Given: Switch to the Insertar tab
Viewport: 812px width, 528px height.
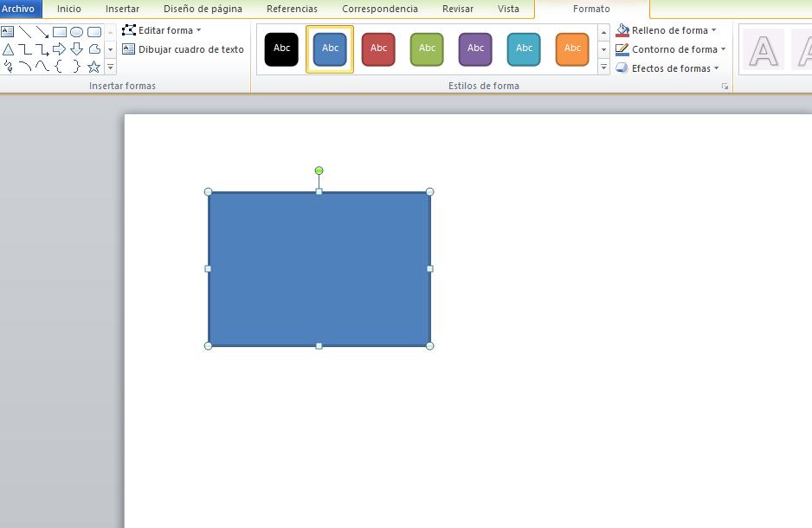Looking at the screenshot, I should coord(122,9).
